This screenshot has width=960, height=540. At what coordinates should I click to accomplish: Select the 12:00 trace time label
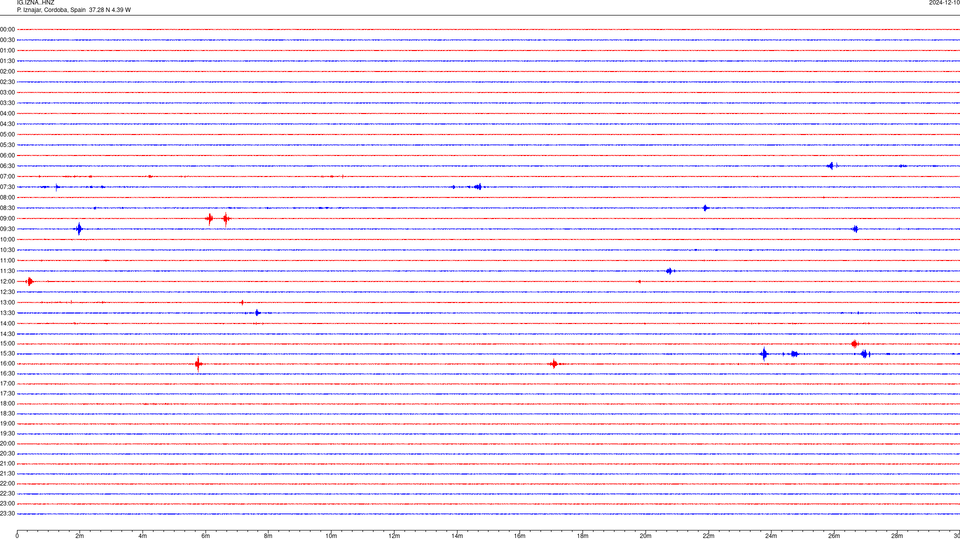click(x=7, y=282)
